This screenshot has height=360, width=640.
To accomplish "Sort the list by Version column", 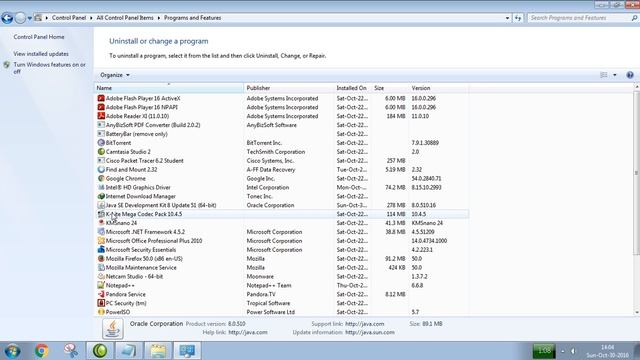I will pyautogui.click(x=439, y=88).
